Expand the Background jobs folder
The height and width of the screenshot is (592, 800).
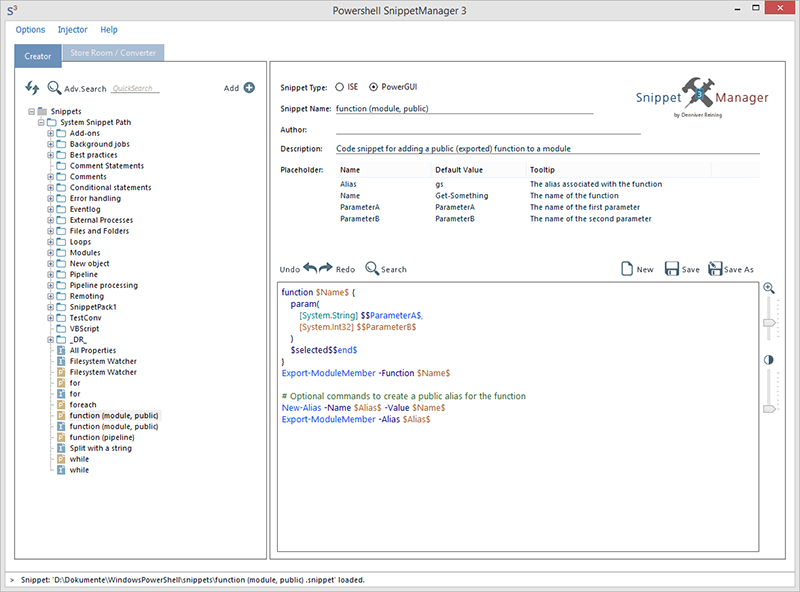(51, 144)
